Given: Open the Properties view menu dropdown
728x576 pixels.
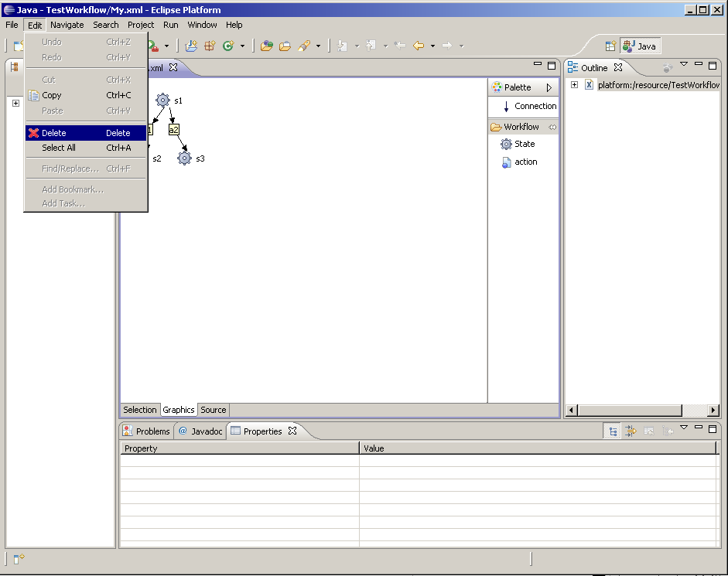Looking at the screenshot, I should [x=684, y=428].
